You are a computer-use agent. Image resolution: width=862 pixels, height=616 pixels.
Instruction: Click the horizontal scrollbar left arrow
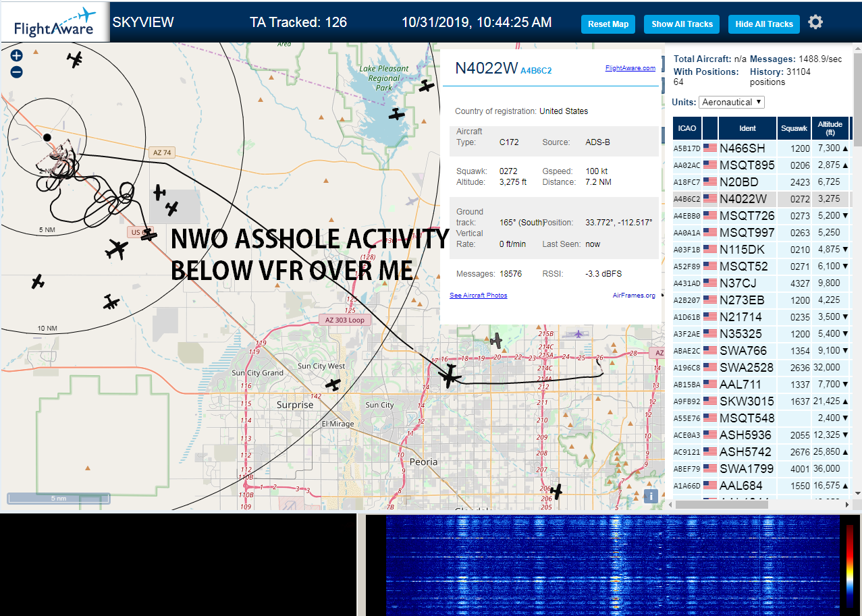[670, 504]
